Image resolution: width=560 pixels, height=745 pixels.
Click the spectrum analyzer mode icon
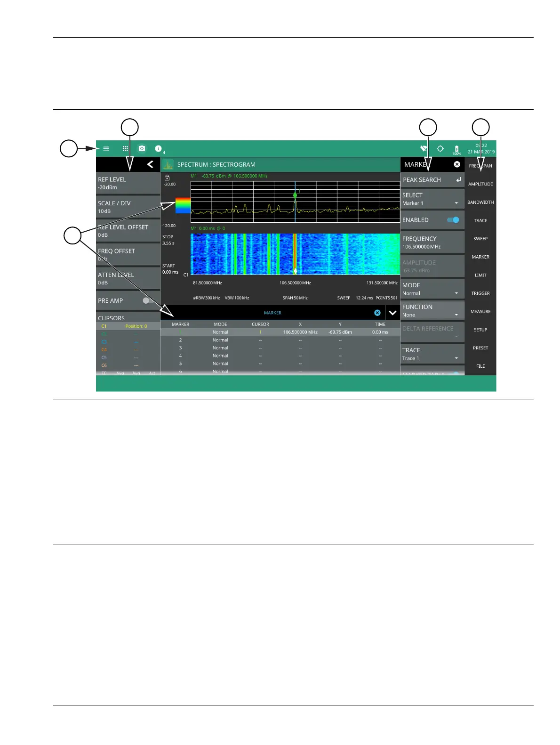tap(168, 165)
